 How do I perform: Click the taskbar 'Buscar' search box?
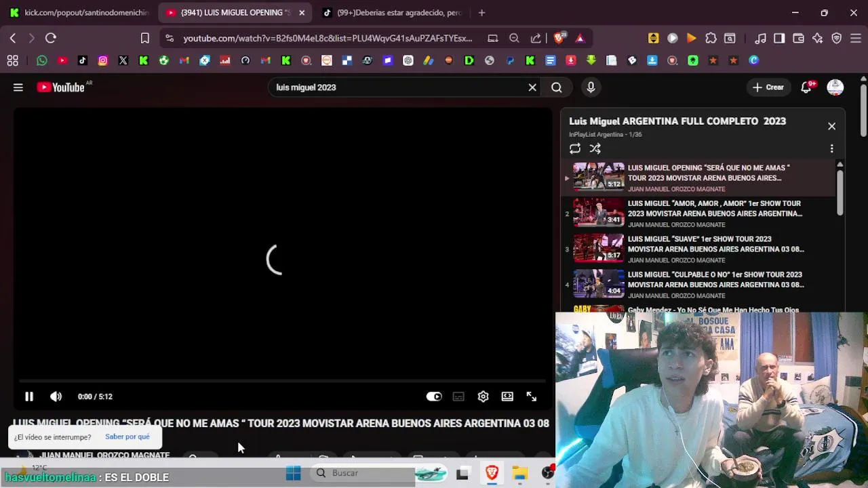tap(363, 473)
